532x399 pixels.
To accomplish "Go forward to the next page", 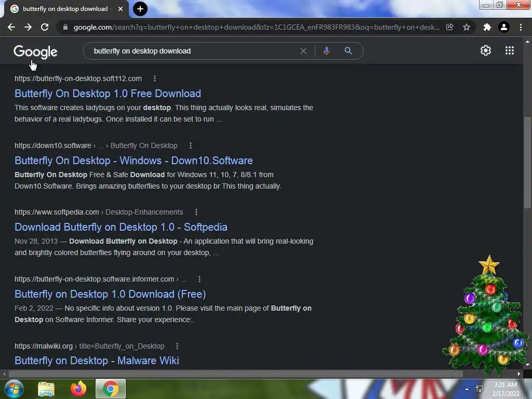I will [28, 27].
